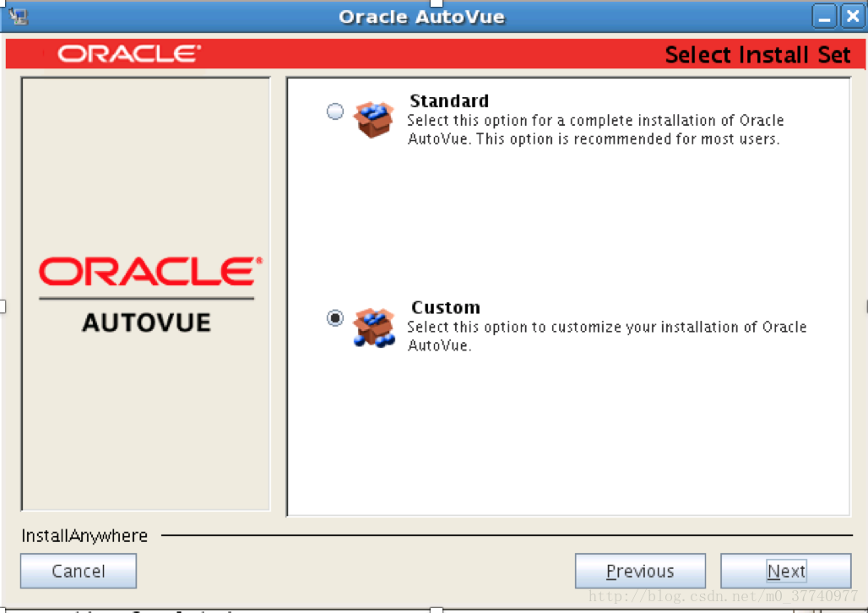Click the Oracle AutoVue logo in left panel
The width and height of the screenshot is (868, 613).
click(x=150, y=295)
